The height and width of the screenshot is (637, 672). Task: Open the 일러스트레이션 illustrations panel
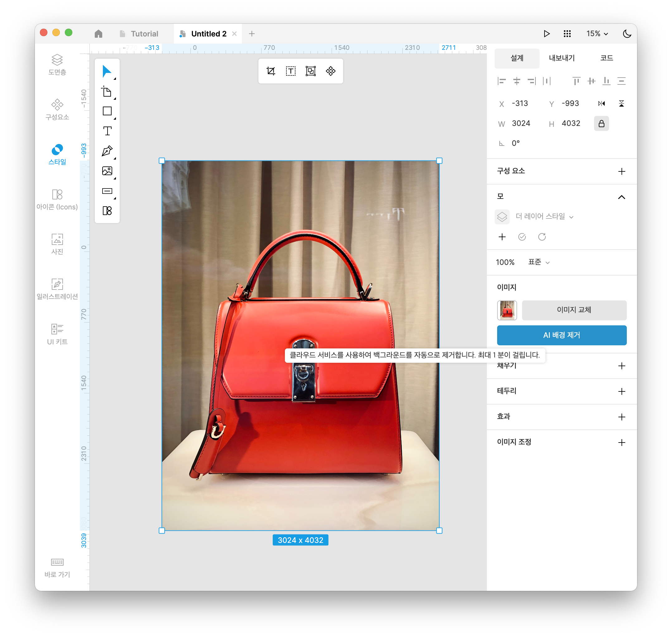[x=57, y=289]
